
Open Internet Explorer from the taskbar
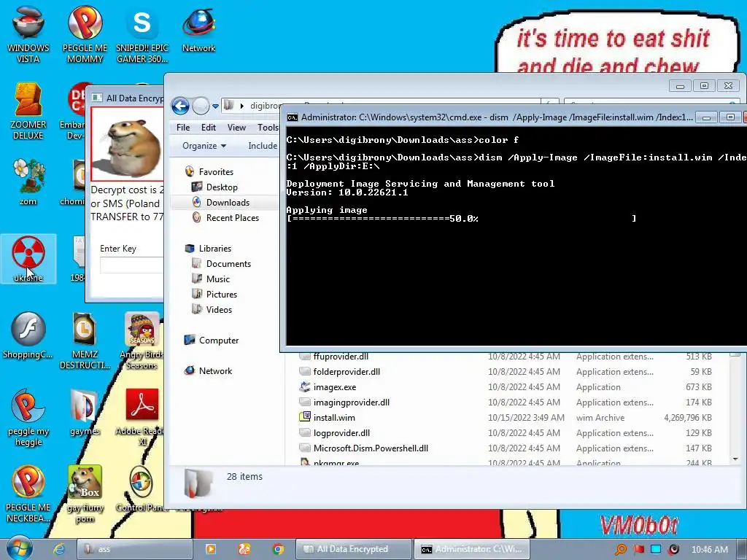(59, 549)
